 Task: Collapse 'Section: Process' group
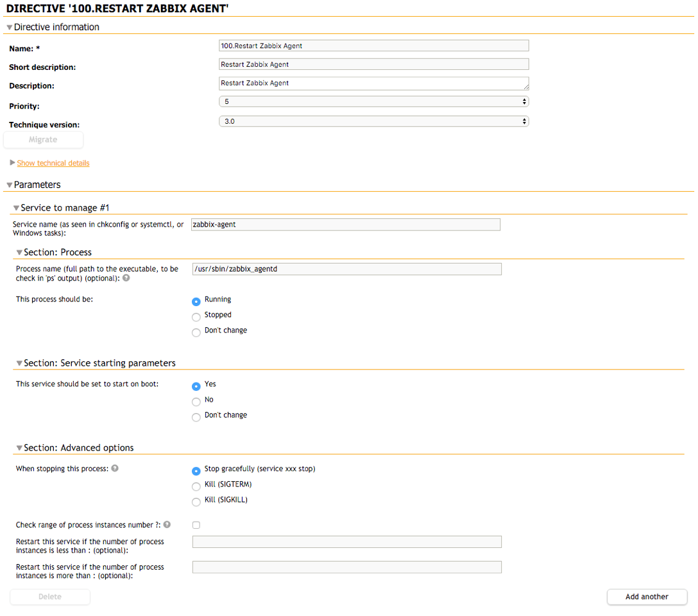point(19,252)
